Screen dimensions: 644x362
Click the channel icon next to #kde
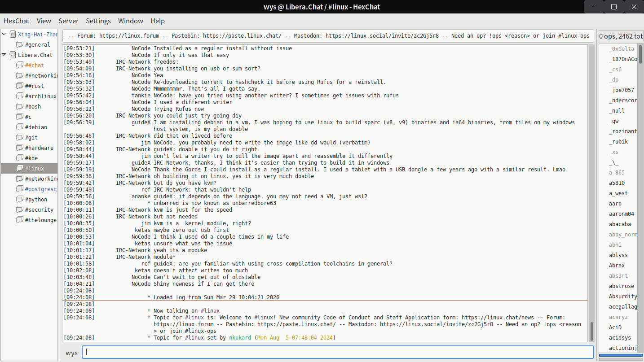point(20,158)
